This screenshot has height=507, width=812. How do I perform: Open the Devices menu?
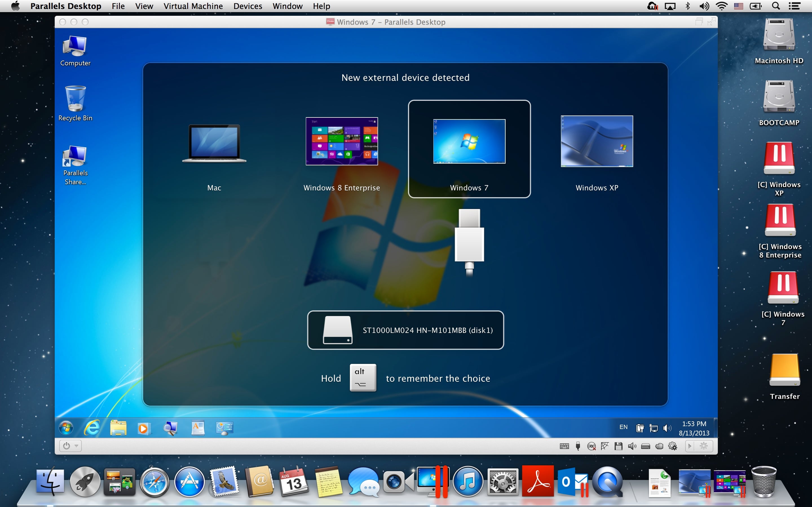[248, 6]
